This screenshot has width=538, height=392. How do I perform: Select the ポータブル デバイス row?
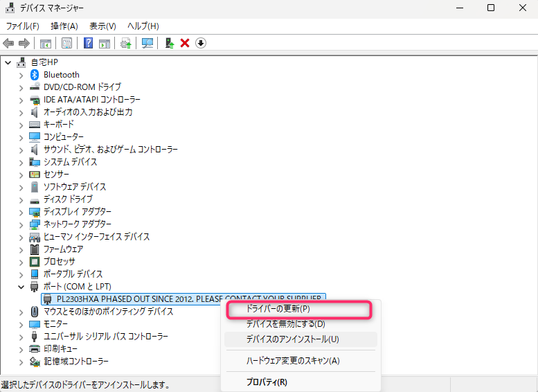(x=73, y=274)
